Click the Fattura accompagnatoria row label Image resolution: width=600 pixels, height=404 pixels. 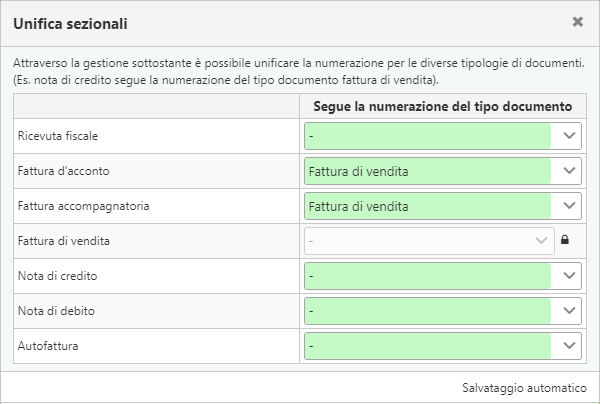click(83, 206)
